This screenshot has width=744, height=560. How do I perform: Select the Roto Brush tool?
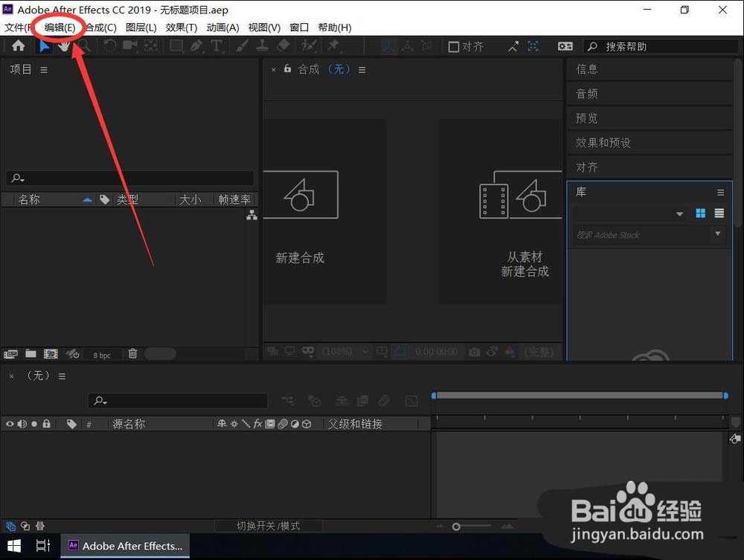[309, 46]
